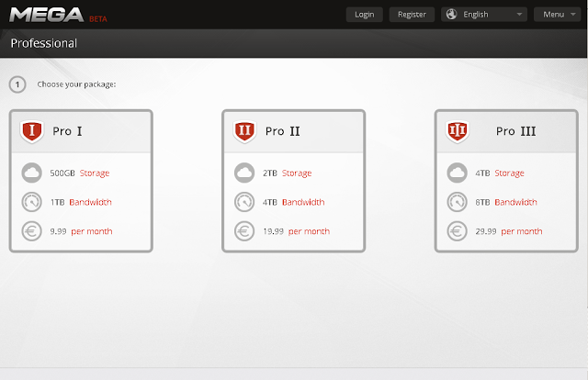Click the euro price icon in Pro III

(458, 231)
